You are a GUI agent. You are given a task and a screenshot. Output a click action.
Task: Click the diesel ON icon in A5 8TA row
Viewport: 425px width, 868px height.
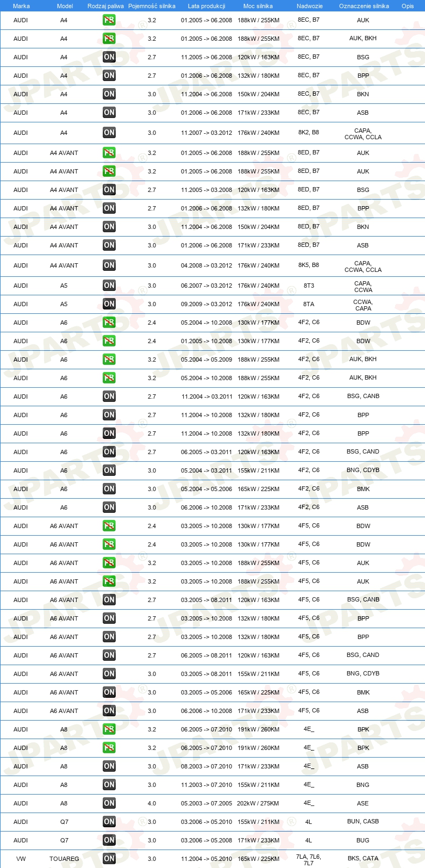click(109, 304)
